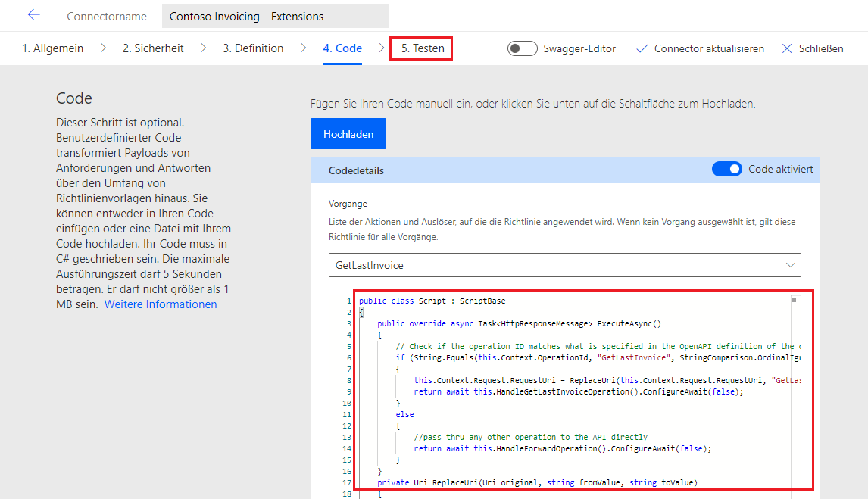
Task: Click code line containing HandleGetLastInvoiceOperation
Action: tap(579, 391)
